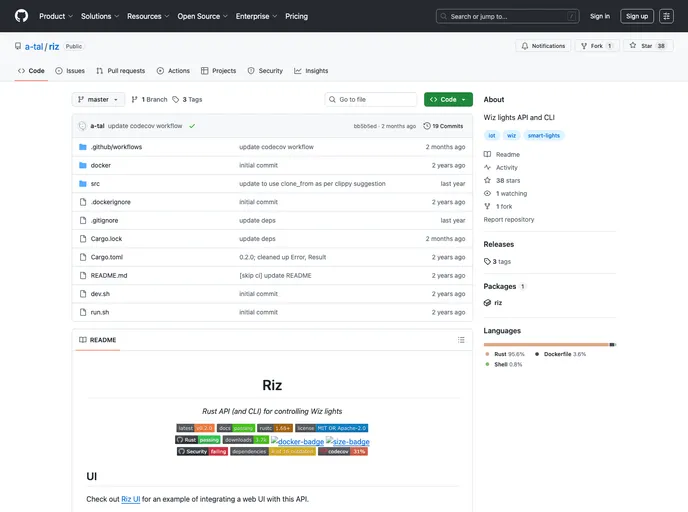Expand the Resources menu

click(148, 16)
